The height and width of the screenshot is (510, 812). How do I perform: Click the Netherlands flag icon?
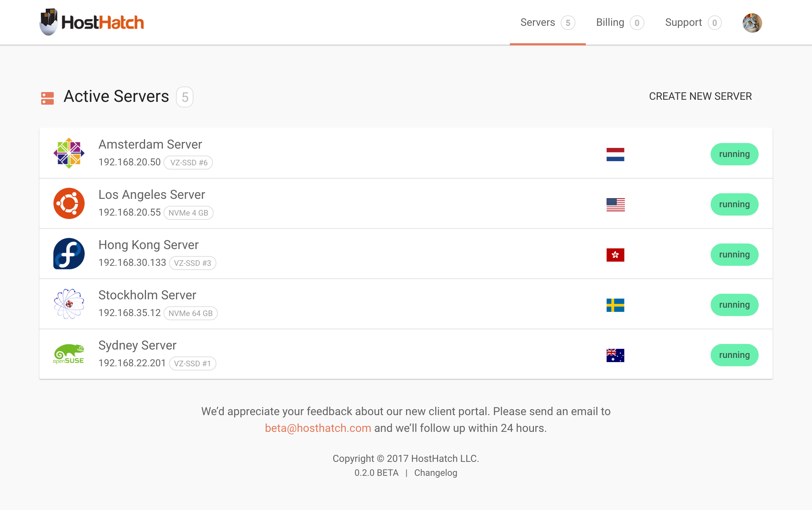615,154
